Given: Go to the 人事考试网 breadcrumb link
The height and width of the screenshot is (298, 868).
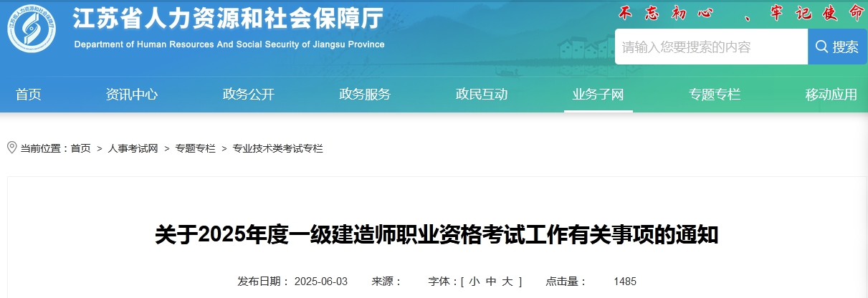Looking at the screenshot, I should point(133,148).
